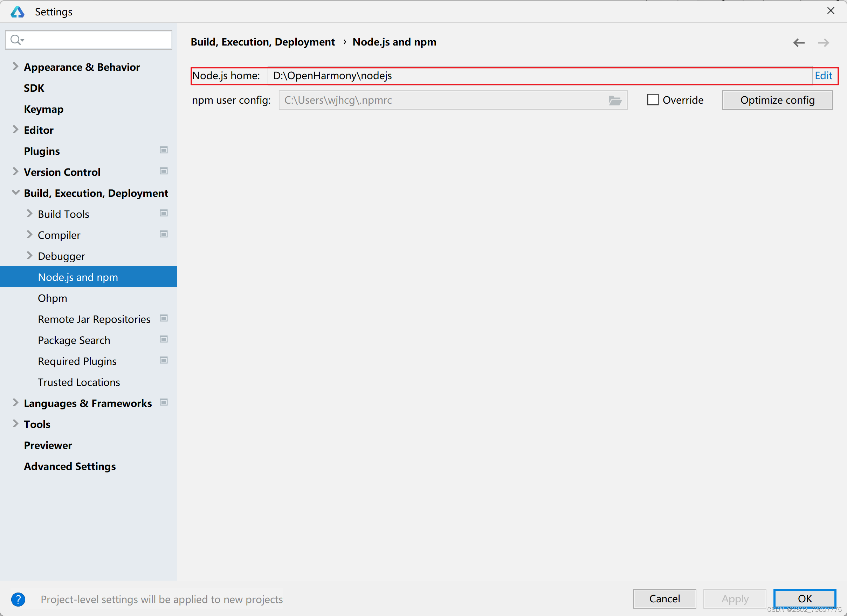Click project-level icon beside Plugins
This screenshot has height=616, width=847.
tap(164, 150)
